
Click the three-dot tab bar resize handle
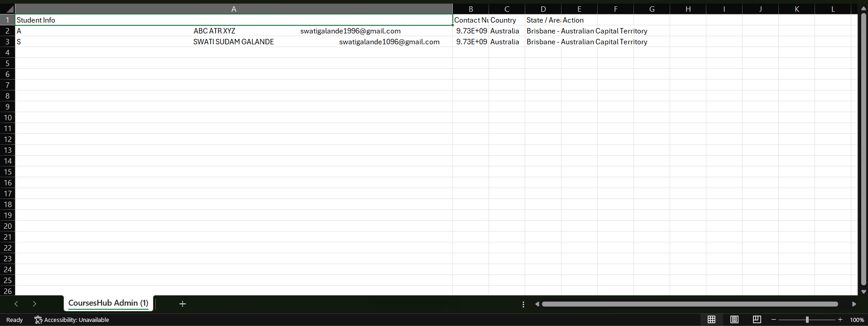point(523,304)
